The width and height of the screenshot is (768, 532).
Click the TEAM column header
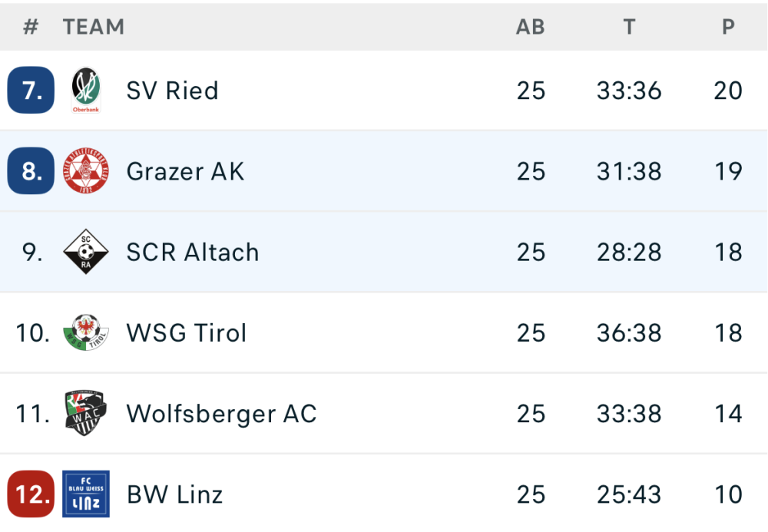pyautogui.click(x=94, y=27)
